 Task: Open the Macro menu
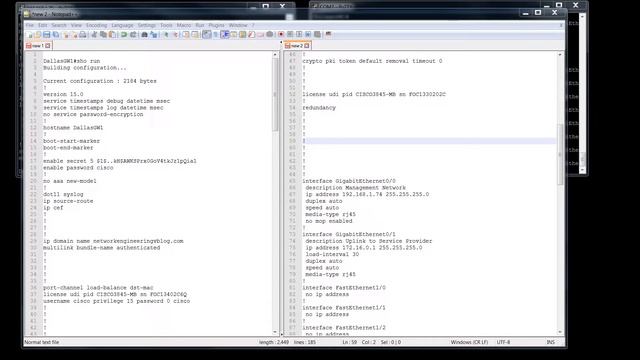coord(184,25)
